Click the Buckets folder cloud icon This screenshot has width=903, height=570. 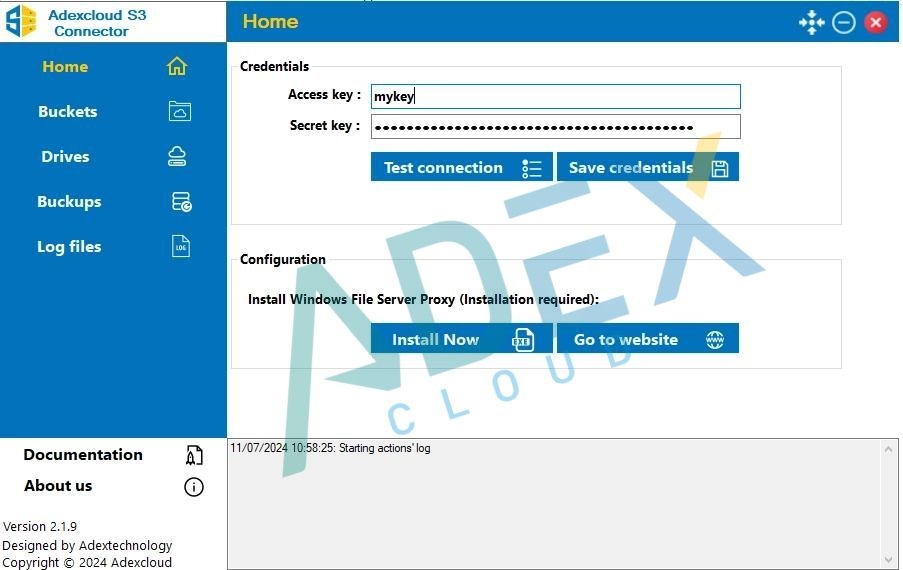click(x=180, y=111)
